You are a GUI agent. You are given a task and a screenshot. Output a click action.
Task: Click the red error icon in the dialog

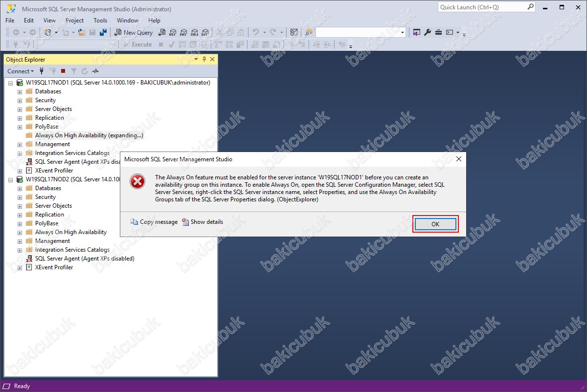coord(137,182)
